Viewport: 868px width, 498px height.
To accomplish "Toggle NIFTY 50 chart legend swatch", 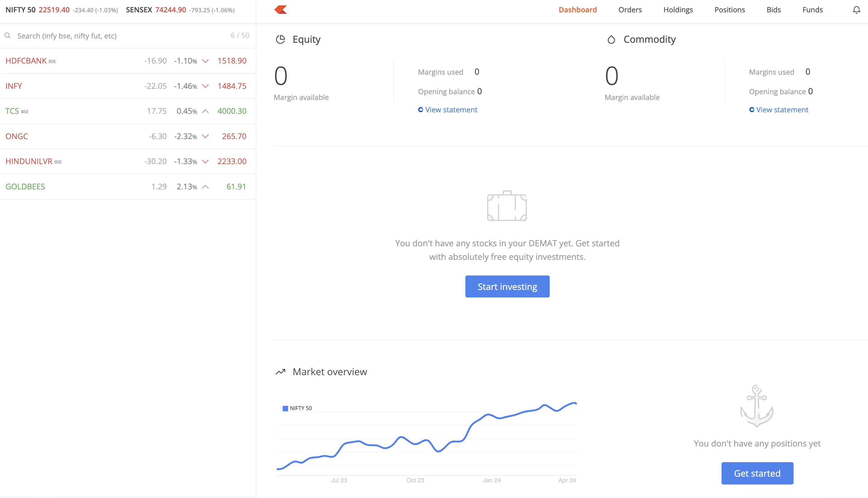I will pos(285,408).
